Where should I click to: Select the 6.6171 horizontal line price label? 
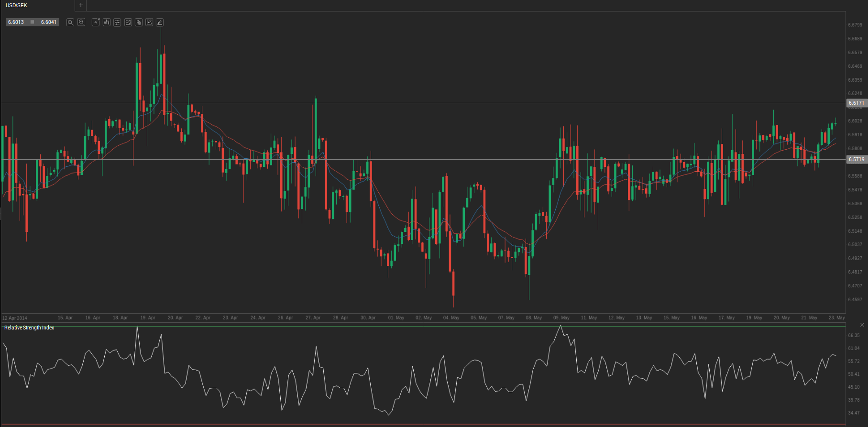pyautogui.click(x=856, y=103)
